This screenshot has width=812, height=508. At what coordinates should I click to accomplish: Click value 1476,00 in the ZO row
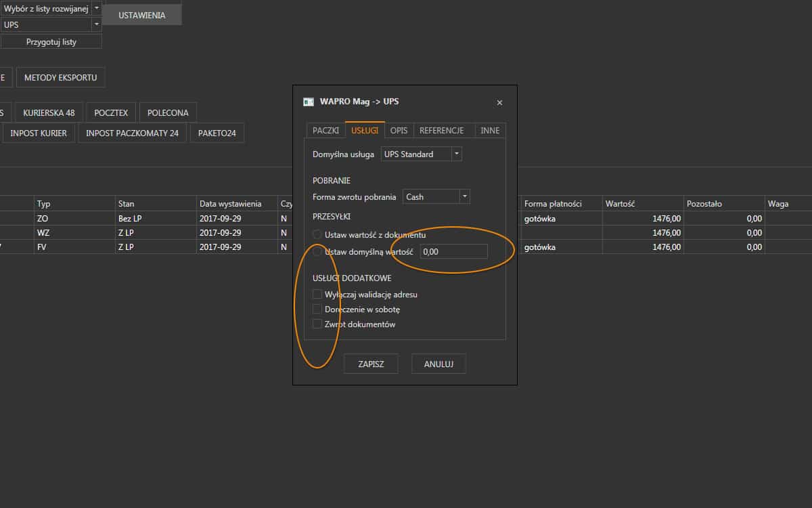coord(643,219)
